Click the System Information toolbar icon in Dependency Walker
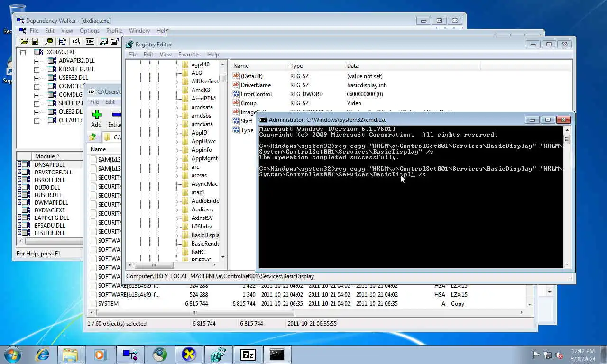The height and width of the screenshot is (364, 607). click(x=103, y=42)
